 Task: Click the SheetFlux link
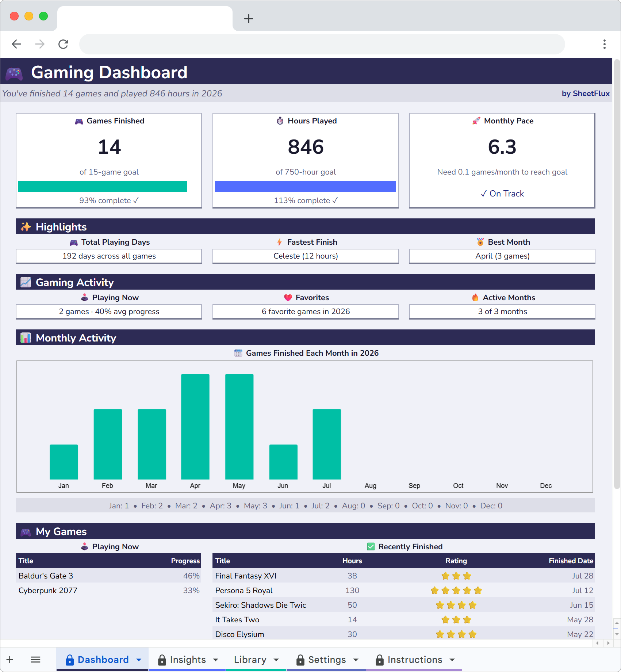click(591, 93)
